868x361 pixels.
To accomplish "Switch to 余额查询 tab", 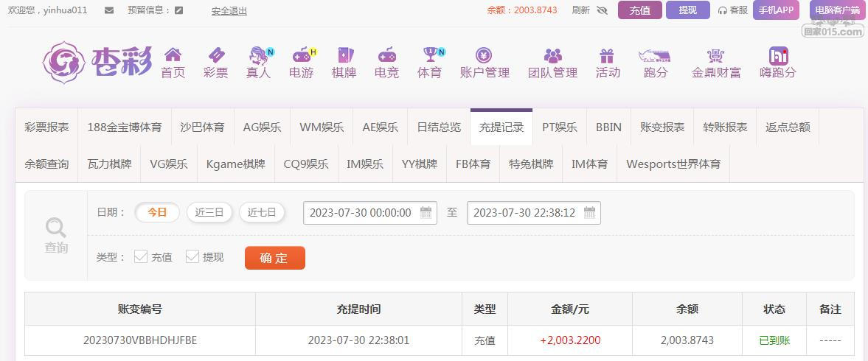I will tap(47, 164).
